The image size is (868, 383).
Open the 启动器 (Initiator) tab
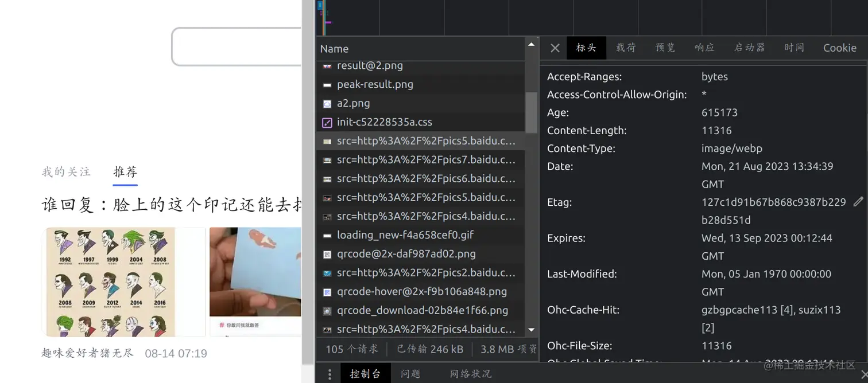coord(749,48)
